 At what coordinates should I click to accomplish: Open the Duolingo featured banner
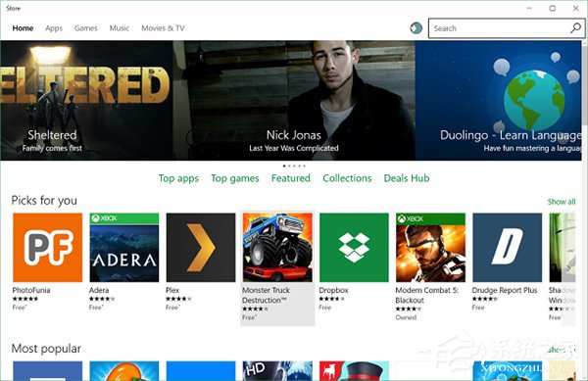pyautogui.click(x=499, y=101)
